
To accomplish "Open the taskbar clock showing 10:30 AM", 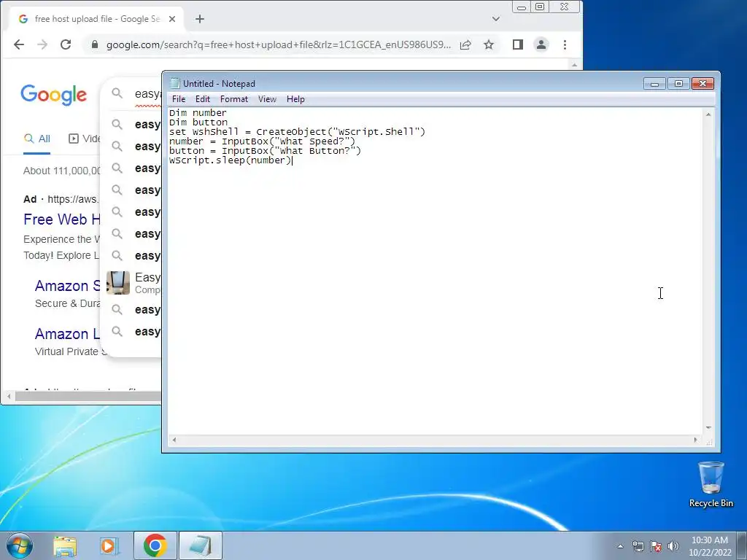I will click(x=710, y=546).
